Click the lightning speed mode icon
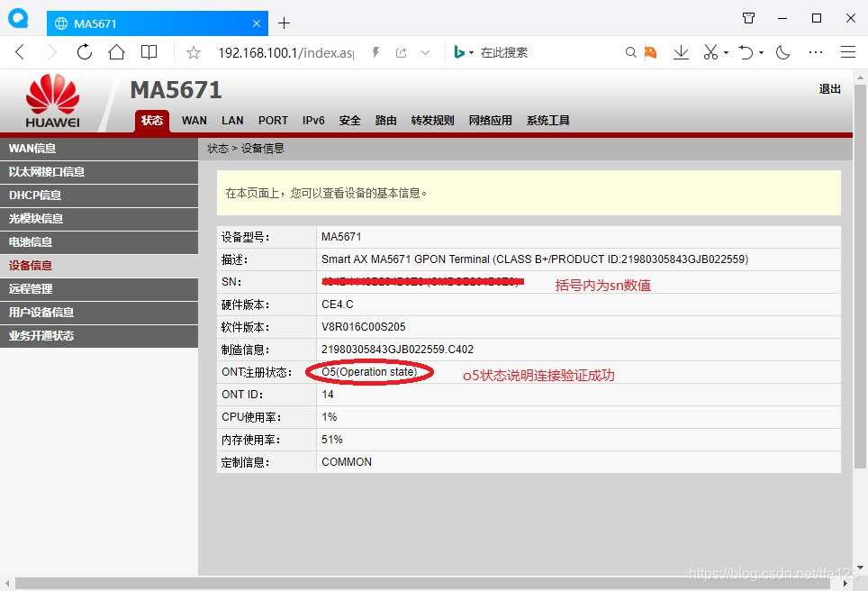 coord(375,52)
